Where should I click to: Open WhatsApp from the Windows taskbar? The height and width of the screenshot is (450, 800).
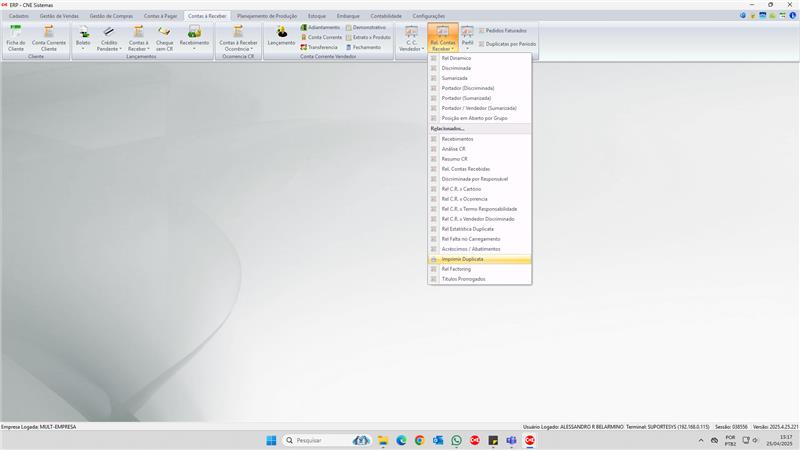tap(457, 440)
